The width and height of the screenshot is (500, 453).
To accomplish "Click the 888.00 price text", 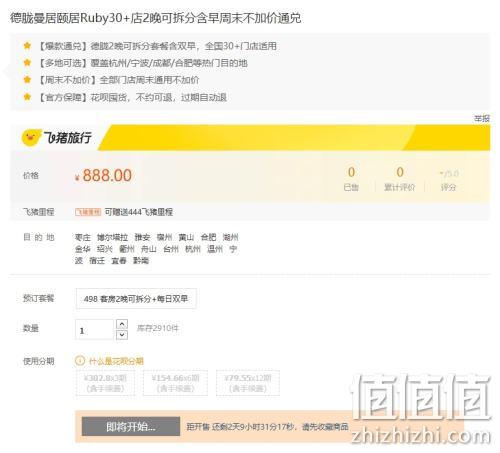I will pyautogui.click(x=107, y=175).
